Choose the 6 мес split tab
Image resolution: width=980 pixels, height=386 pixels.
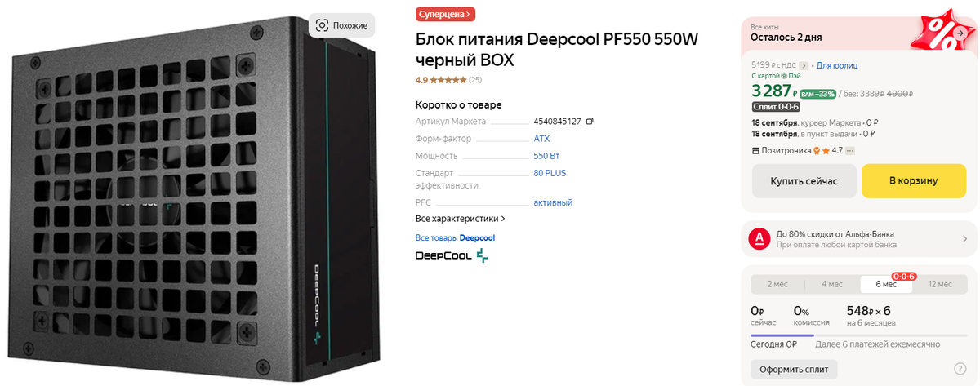(886, 284)
